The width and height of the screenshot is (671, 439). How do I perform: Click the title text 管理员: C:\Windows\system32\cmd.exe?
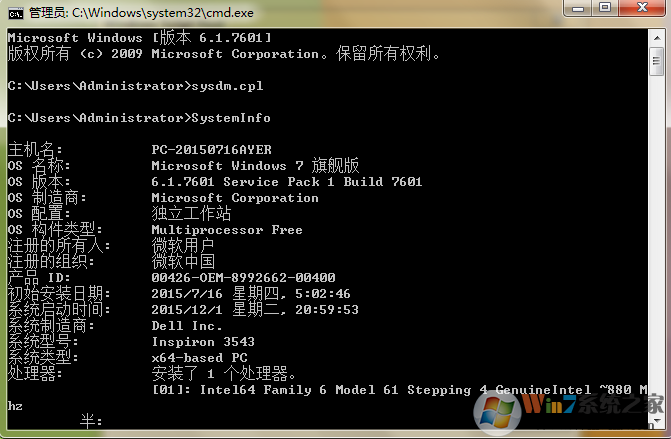coord(141,13)
